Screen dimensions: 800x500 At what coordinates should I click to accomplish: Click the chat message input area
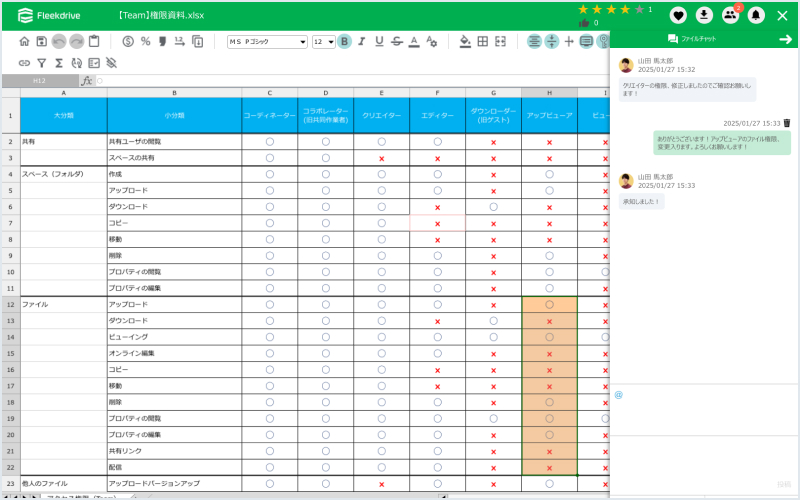[x=704, y=410]
